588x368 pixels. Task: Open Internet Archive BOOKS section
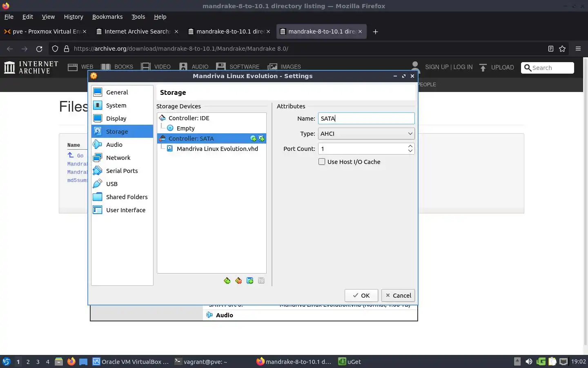point(117,67)
